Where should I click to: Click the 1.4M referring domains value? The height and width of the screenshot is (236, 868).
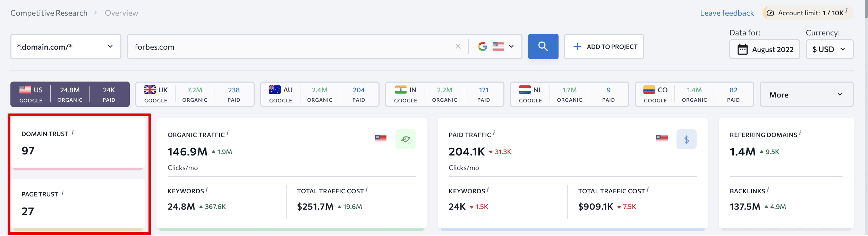pyautogui.click(x=742, y=152)
